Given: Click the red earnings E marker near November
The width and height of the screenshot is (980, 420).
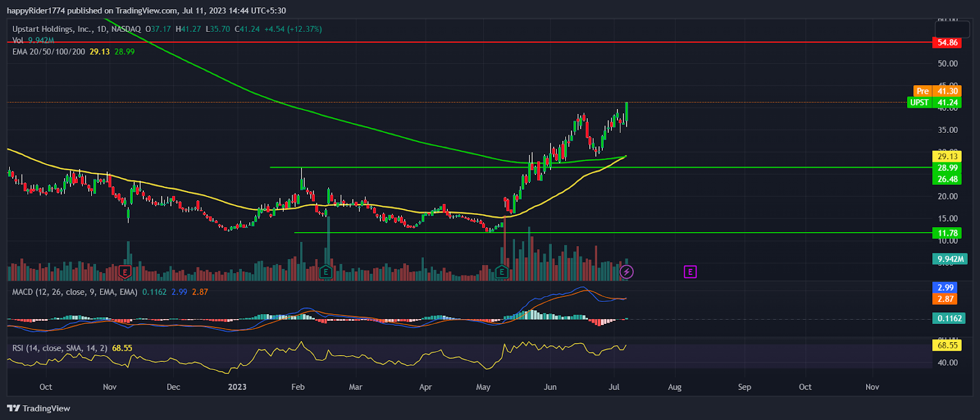Looking at the screenshot, I should tap(125, 272).
